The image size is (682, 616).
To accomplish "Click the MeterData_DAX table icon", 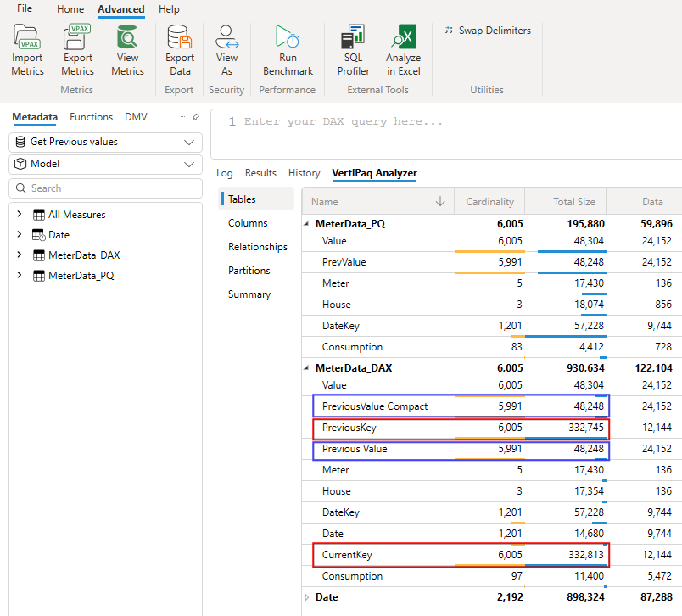I will (x=39, y=255).
